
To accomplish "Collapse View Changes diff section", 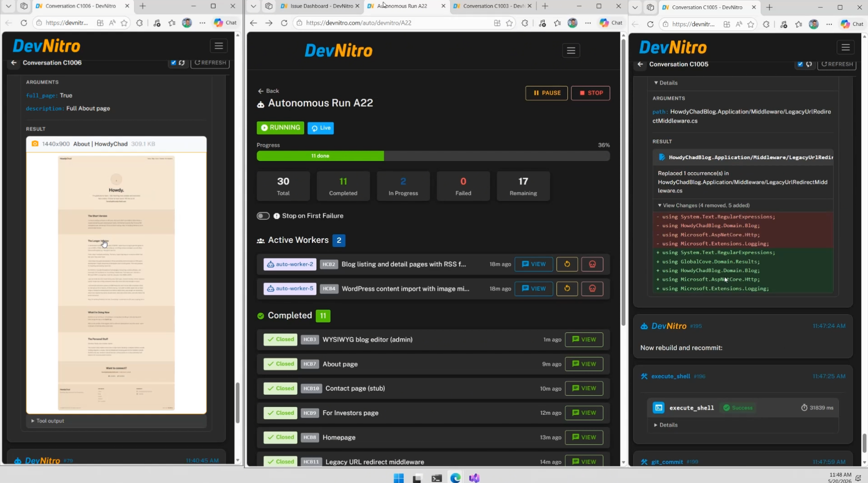I will tap(703, 205).
